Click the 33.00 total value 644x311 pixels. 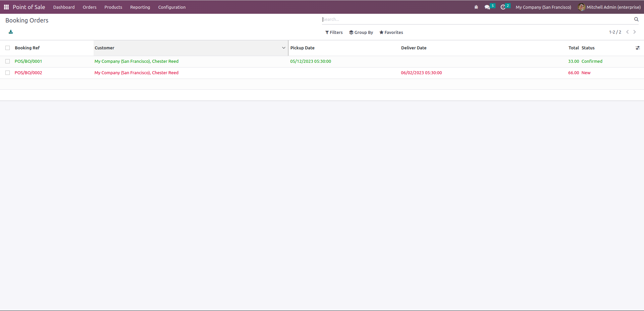click(574, 61)
